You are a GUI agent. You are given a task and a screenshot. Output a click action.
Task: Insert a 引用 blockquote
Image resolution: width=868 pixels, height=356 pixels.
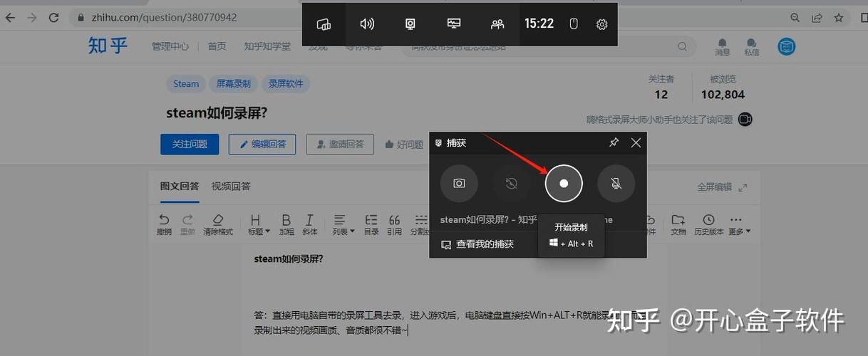pos(394,224)
